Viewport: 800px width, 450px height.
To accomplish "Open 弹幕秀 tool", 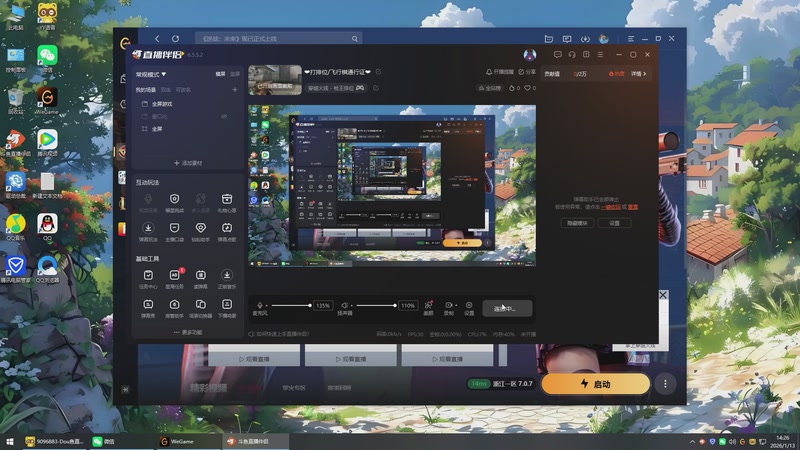I will click(148, 308).
